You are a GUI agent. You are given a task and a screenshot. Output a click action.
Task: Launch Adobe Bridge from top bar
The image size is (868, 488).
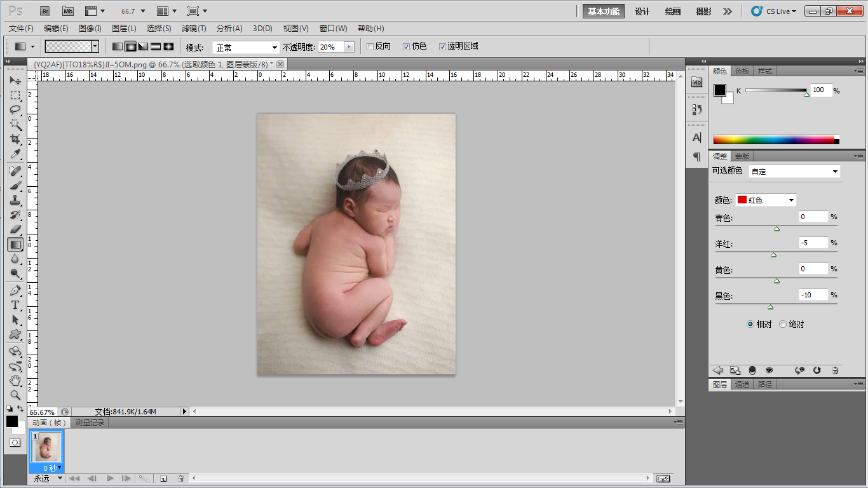click(x=45, y=11)
